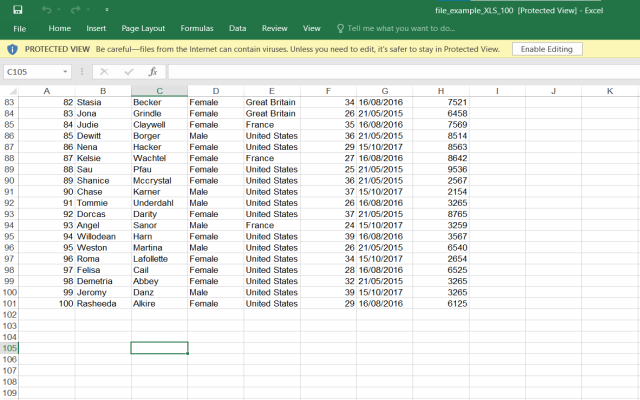
Task: Click the Protected View shield icon
Action: coord(12,48)
